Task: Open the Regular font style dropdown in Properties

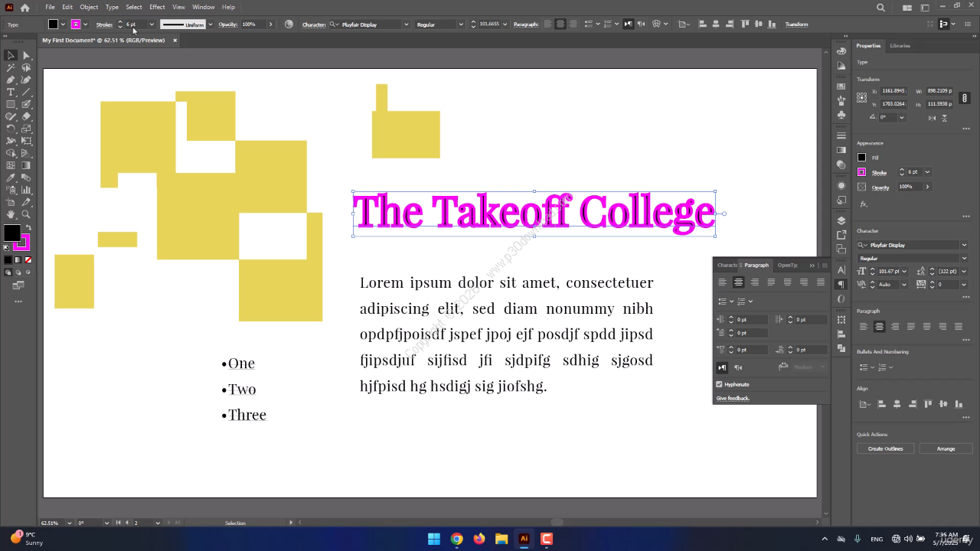Action: pos(963,259)
